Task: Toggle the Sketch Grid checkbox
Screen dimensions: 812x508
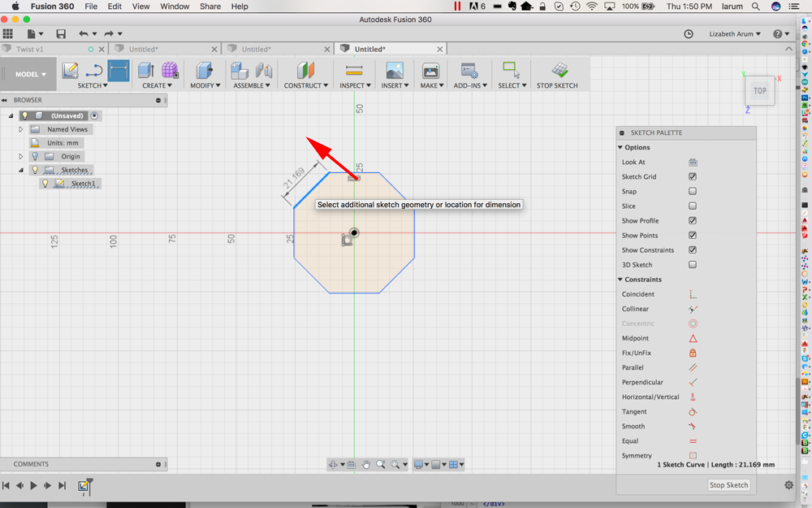Action: pos(693,176)
